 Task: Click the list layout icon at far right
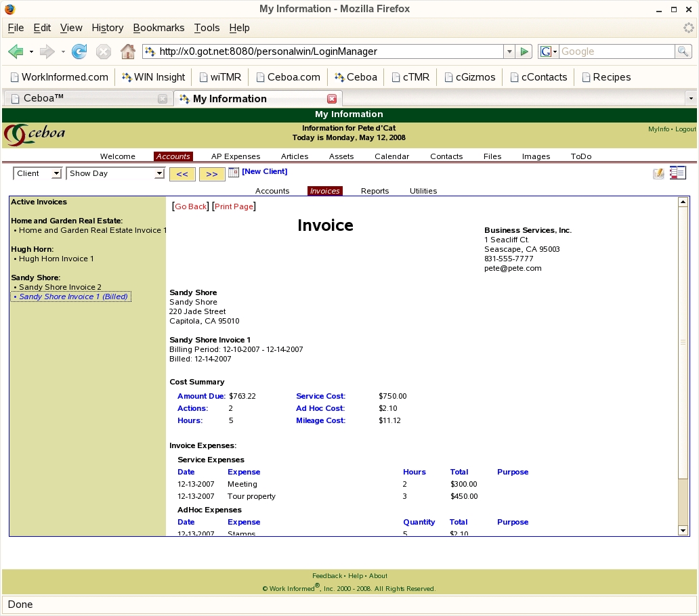pos(677,173)
